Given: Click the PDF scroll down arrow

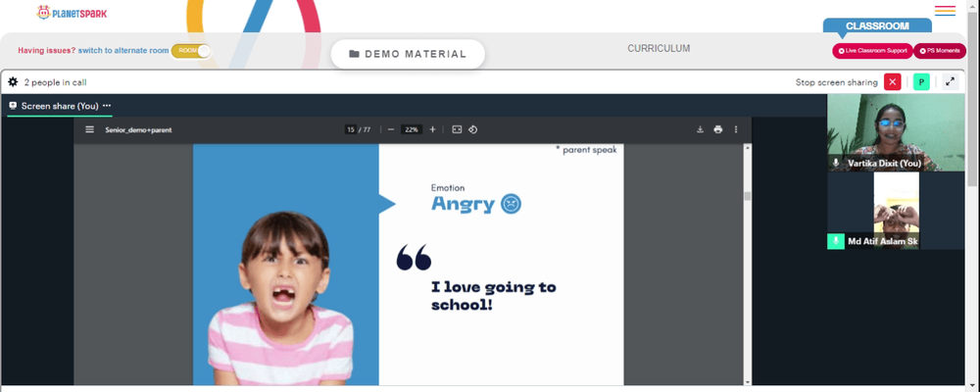Looking at the screenshot, I should [x=748, y=381].
